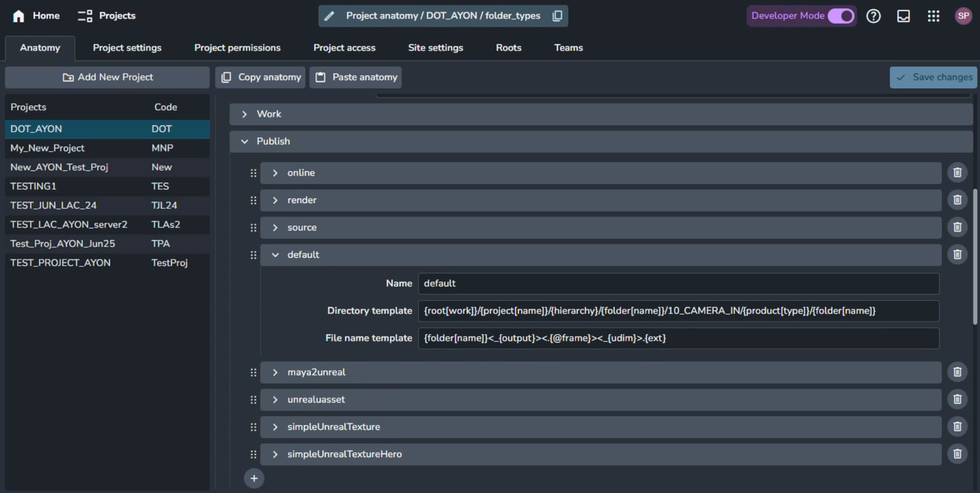Toggle Developer Mode switch off
This screenshot has width=980, height=493.
tap(841, 16)
